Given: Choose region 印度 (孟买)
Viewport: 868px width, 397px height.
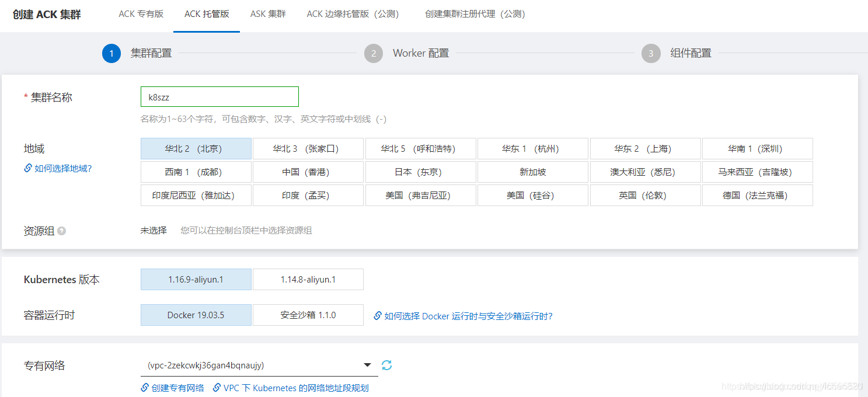Looking at the screenshot, I should pyautogui.click(x=308, y=196).
